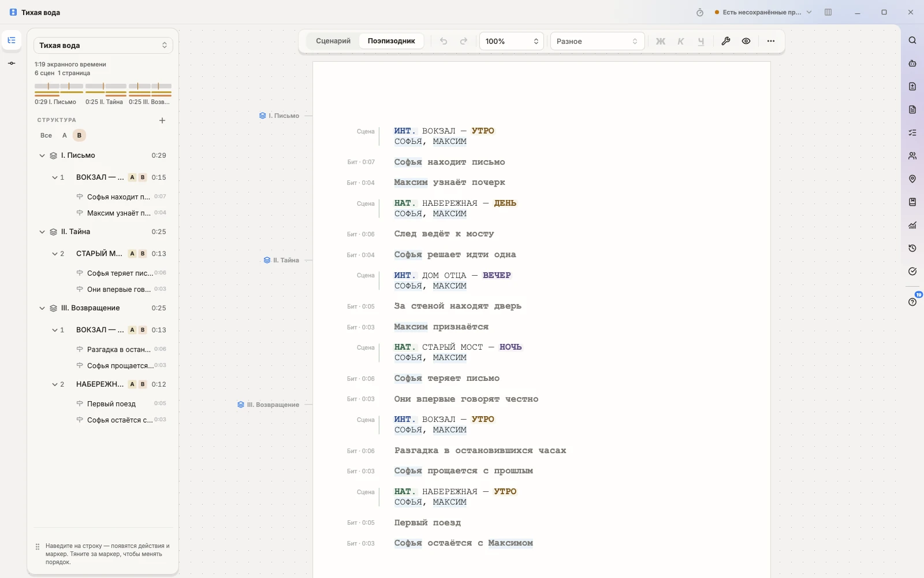Viewport: 924px width, 578px height.
Task: Select filter B in structure panel
Action: pos(79,135)
